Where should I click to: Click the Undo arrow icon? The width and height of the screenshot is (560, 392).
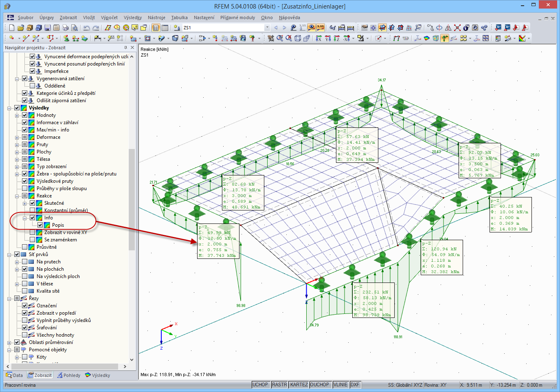pyautogui.click(x=86, y=28)
